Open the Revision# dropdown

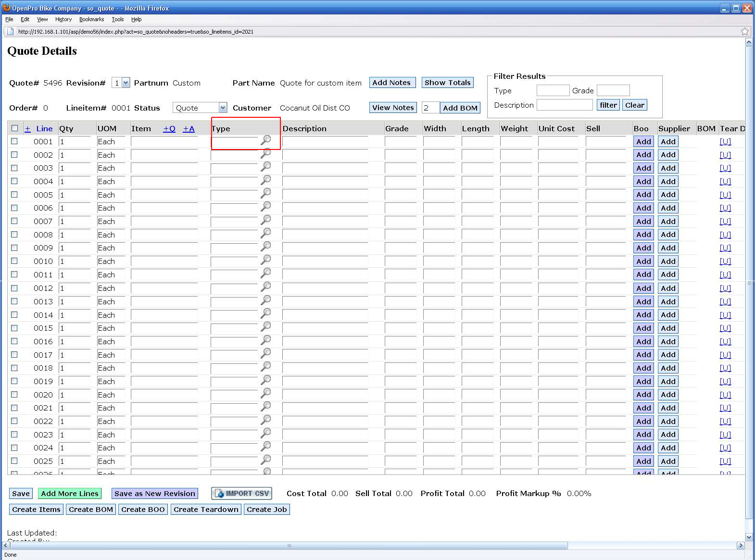[126, 83]
